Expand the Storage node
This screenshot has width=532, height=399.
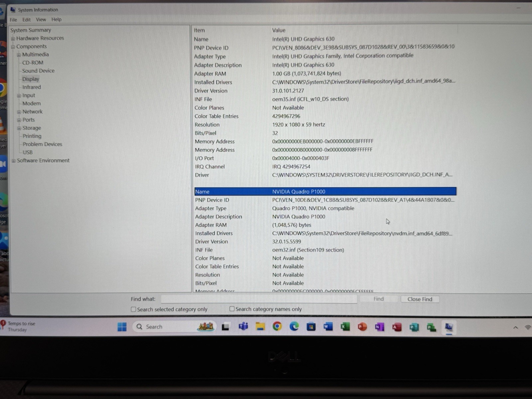[19, 128]
